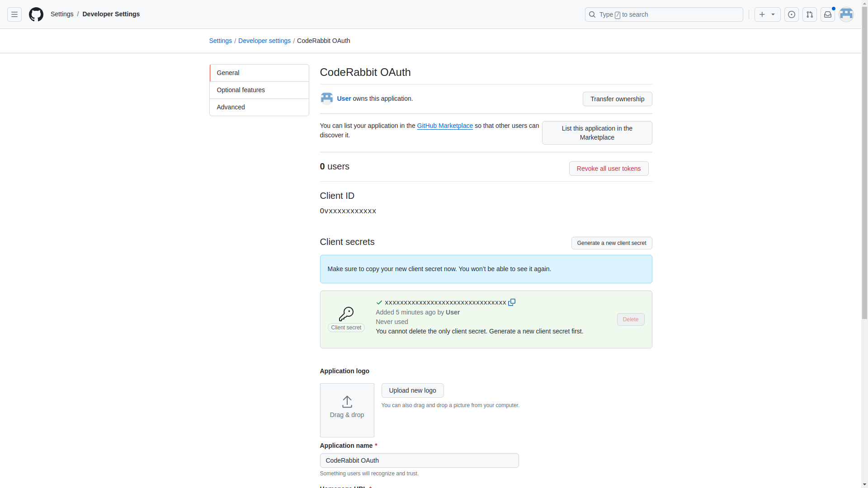Click the notifications bell icon
Viewport: 868px width, 488px height.
(827, 14)
